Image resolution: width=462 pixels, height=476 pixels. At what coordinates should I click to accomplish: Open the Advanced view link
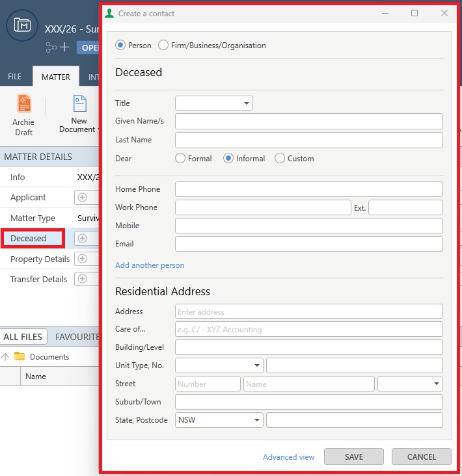[288, 457]
